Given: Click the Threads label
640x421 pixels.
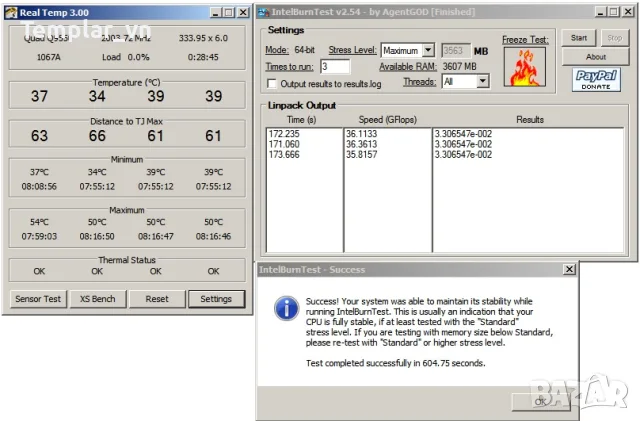Looking at the screenshot, I should click(x=420, y=82).
